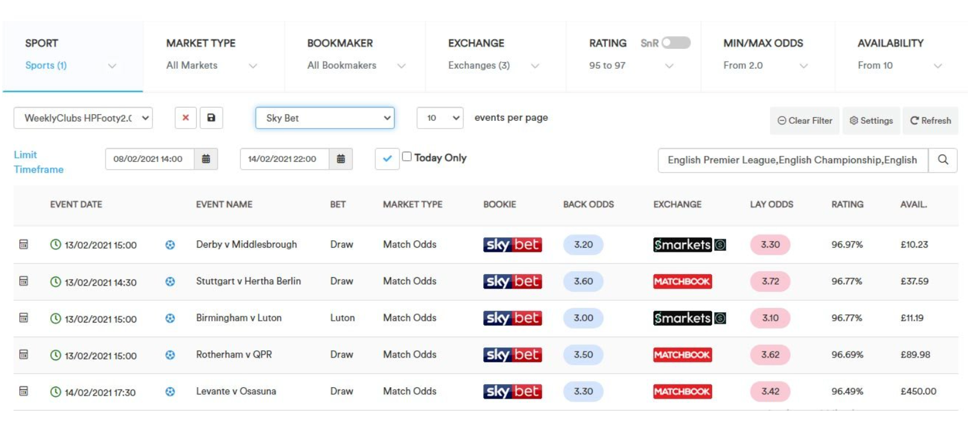The width and height of the screenshot is (980, 430).
Task: Open the 10 events per page dropdown
Action: tap(440, 118)
